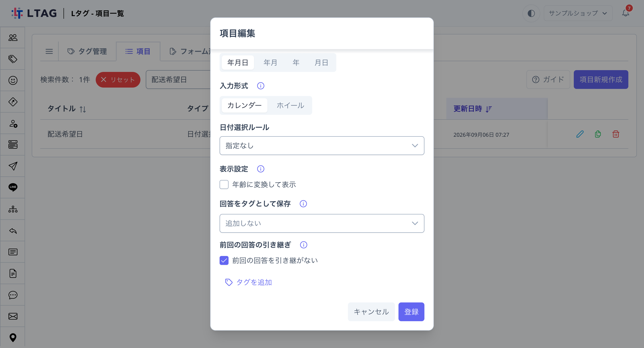The width and height of the screenshot is (644, 348).
Task: Check the 年齢に変換して表示 checkbox
Action: click(x=224, y=184)
